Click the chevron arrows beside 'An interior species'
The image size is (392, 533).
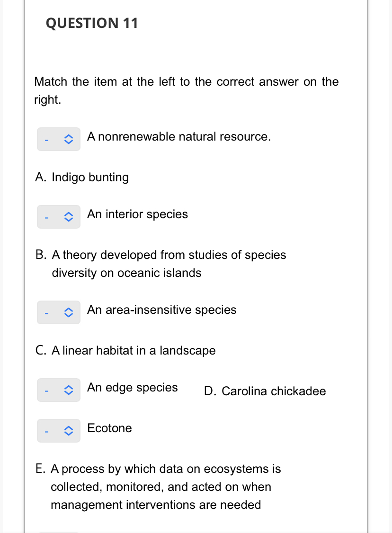(69, 217)
